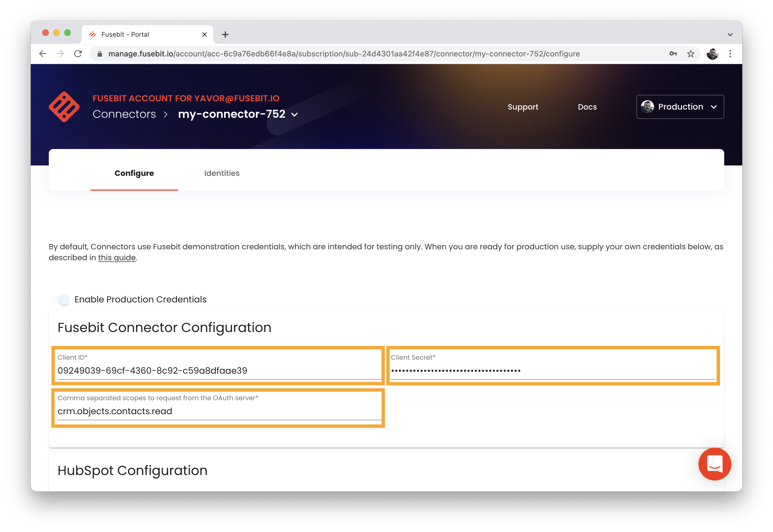Click the saved passwords key icon
Viewport: 773px width, 532px height.
point(673,54)
